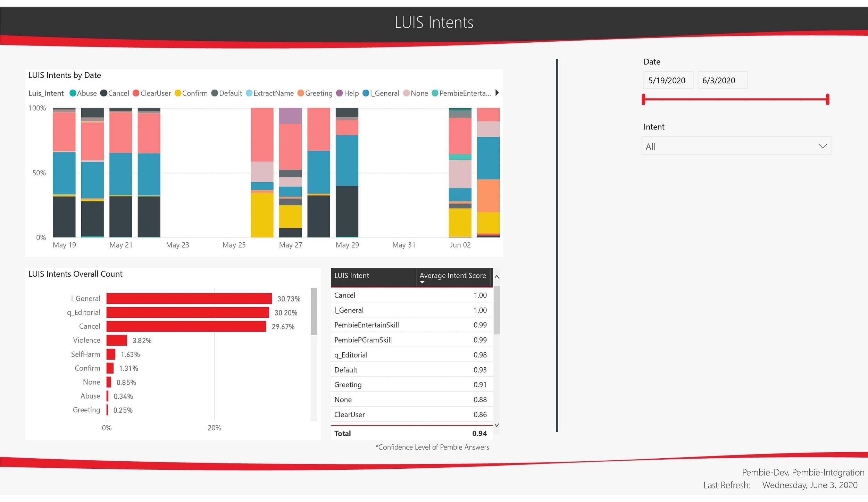Screen dimensions: 868x502
Task: Click the Default row with score 0.93
Action: pos(412,370)
